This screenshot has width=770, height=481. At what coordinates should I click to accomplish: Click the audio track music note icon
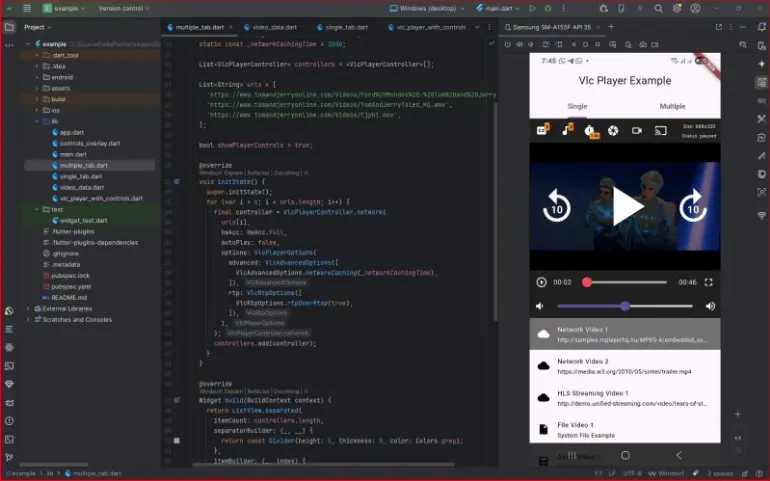[567, 129]
